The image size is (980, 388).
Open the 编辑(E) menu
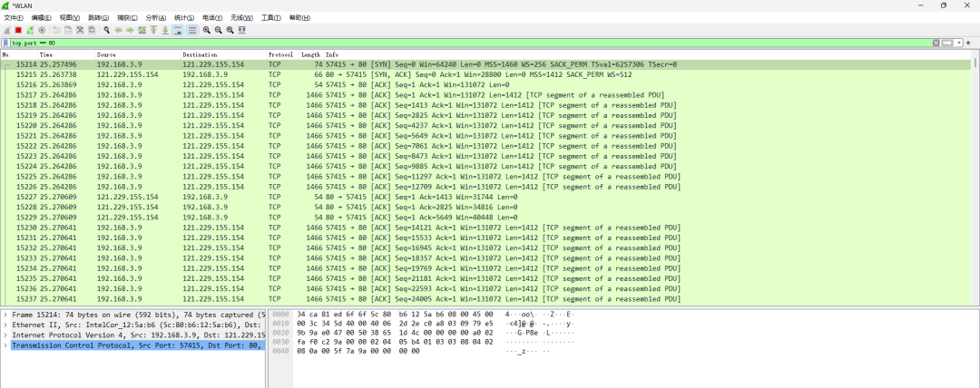click(x=42, y=17)
